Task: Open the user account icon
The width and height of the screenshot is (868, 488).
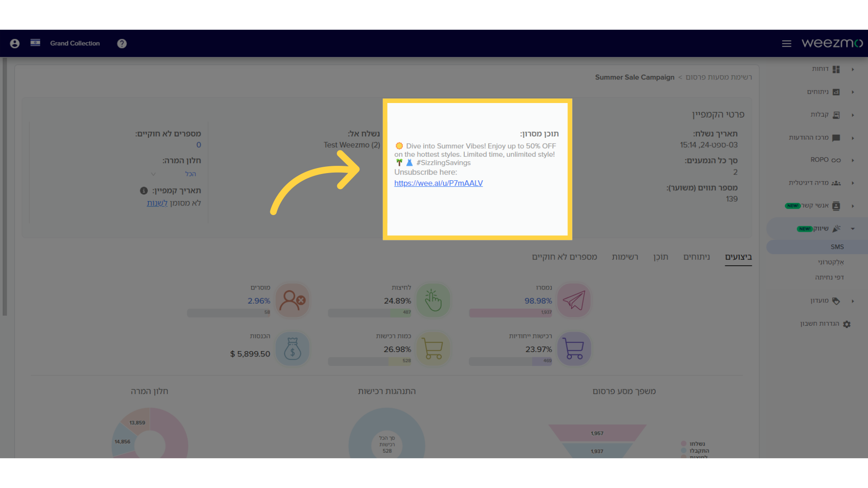Action: click(15, 43)
